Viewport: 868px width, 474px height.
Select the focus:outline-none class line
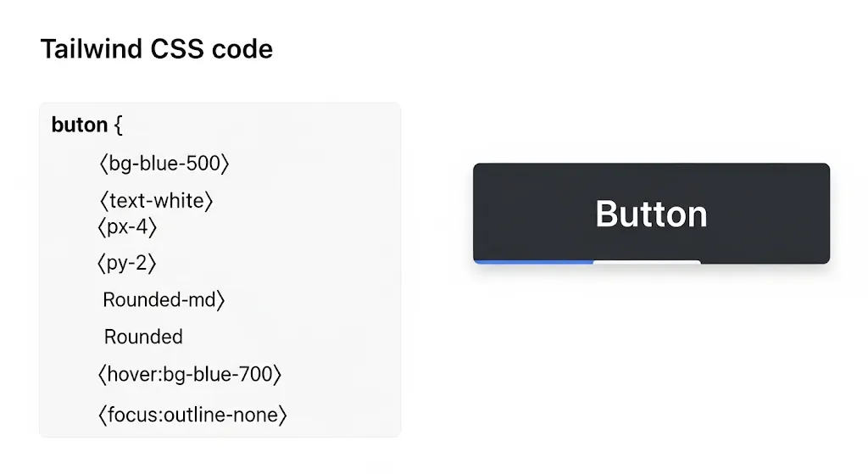click(192, 415)
